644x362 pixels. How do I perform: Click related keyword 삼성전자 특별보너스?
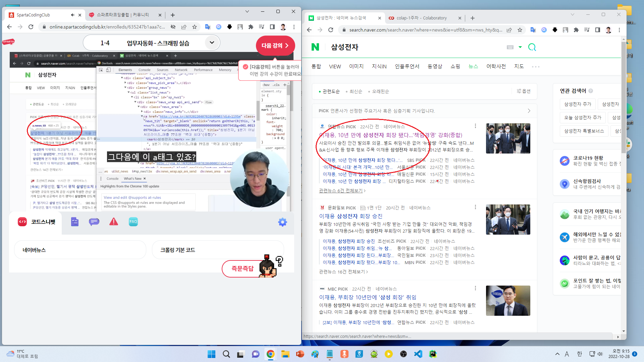pos(584,131)
